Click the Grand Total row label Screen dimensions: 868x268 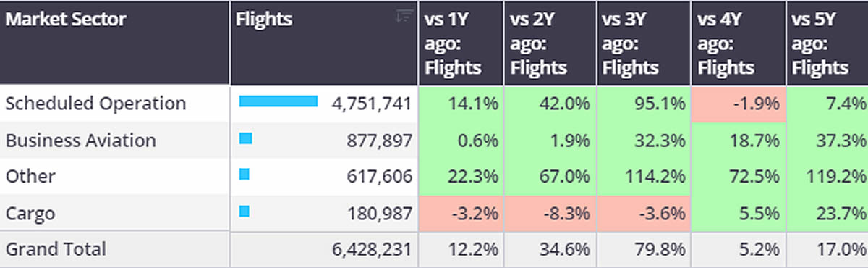[56, 249]
